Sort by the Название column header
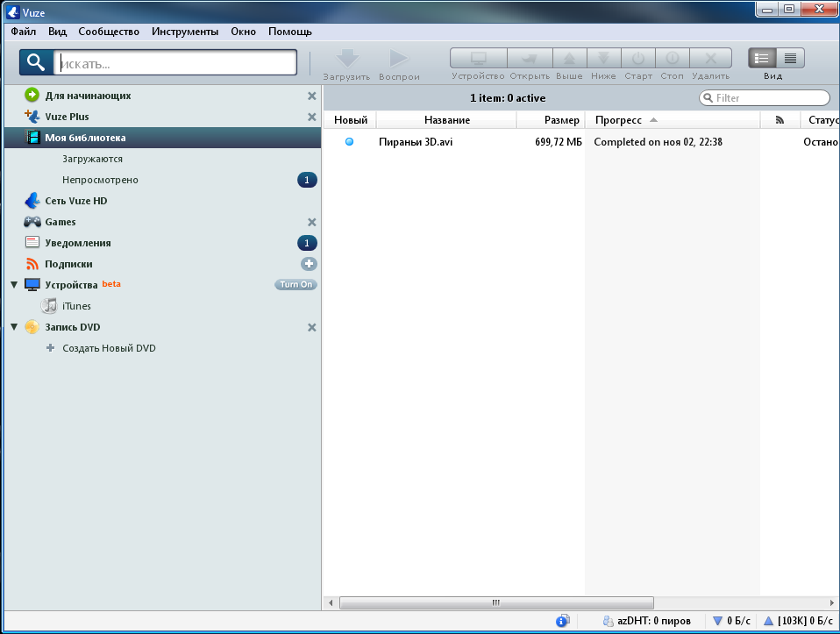Screen dimensions: 840x634 [447, 120]
